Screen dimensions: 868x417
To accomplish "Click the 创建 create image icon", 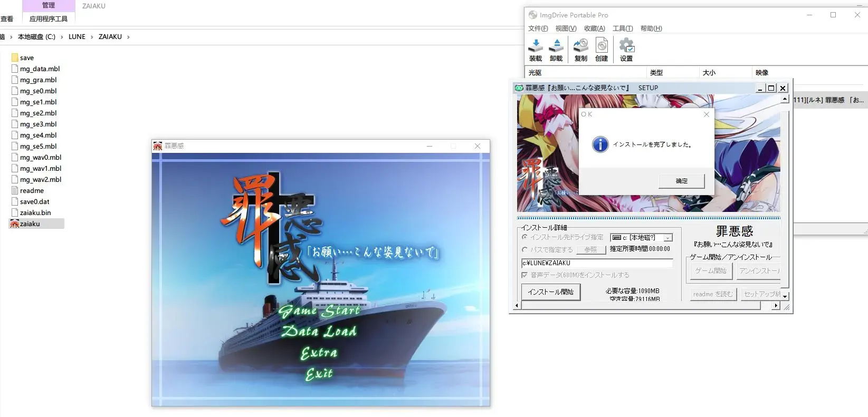I will pyautogui.click(x=602, y=45).
